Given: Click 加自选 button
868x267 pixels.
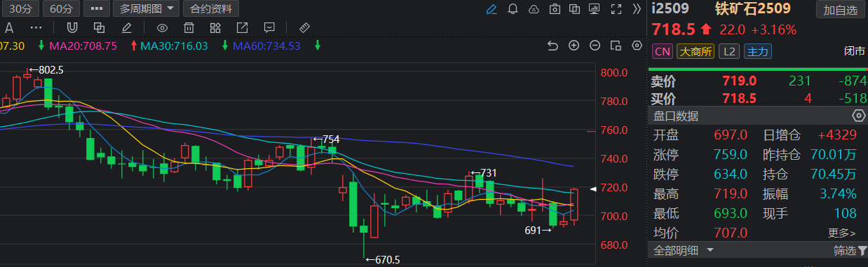Looking at the screenshot, I should (x=840, y=10).
